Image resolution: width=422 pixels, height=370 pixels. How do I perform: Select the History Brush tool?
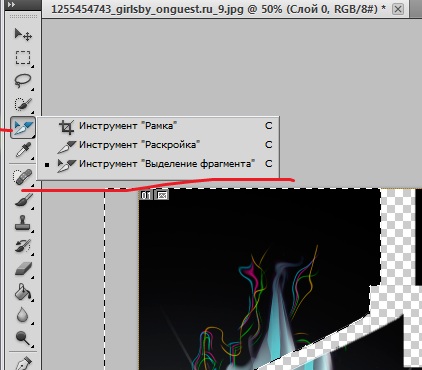pos(23,246)
